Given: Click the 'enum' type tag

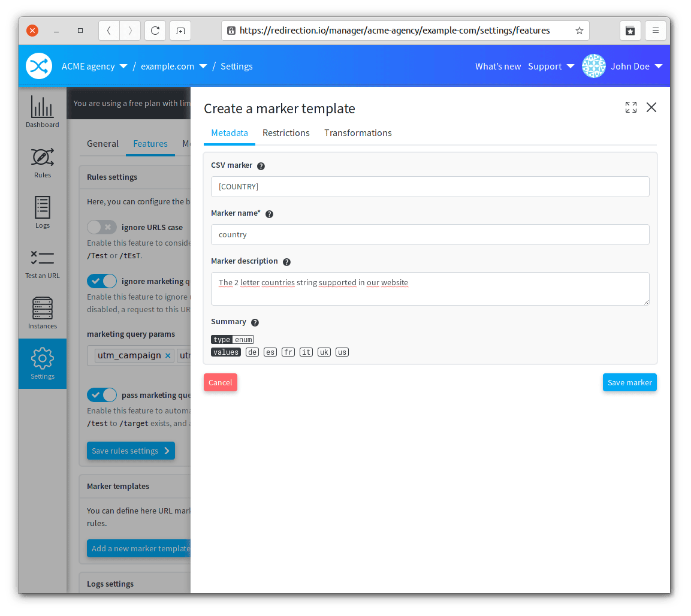Looking at the screenshot, I should (243, 340).
